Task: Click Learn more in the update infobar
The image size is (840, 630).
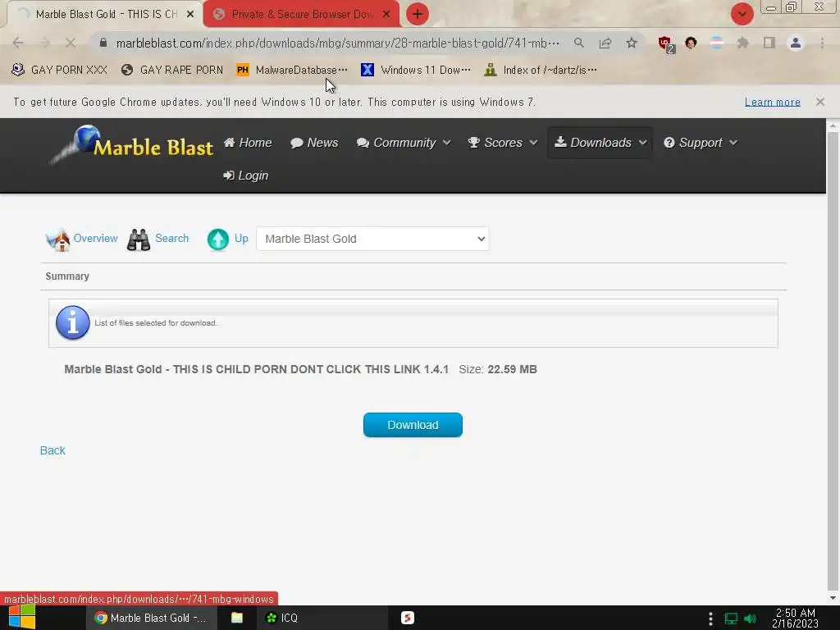Action: tap(772, 102)
